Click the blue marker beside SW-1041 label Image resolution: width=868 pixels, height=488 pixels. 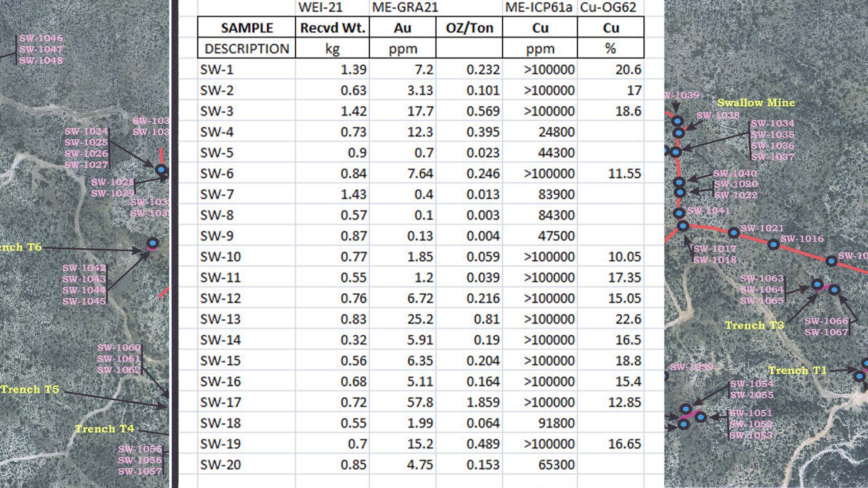point(679,213)
